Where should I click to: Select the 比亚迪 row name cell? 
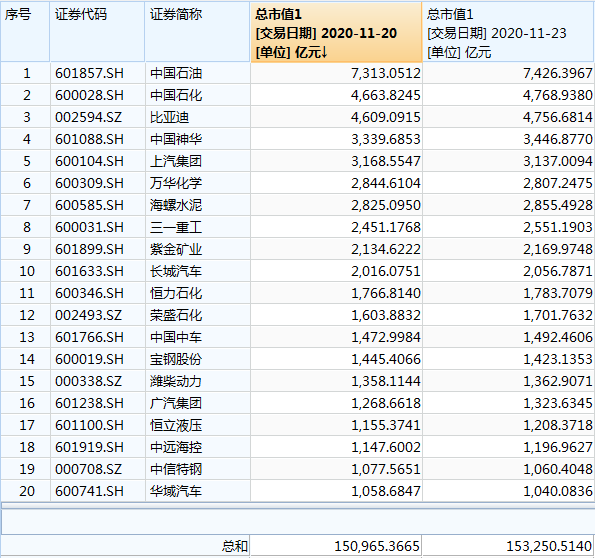click(197, 117)
